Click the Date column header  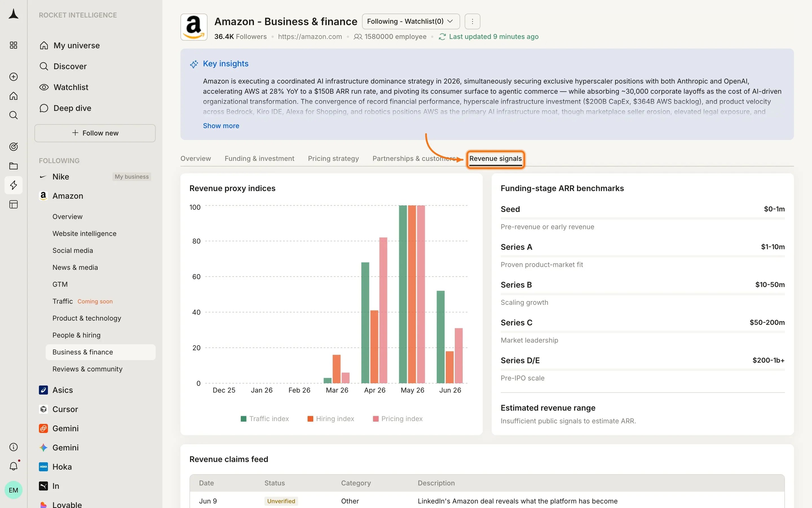tap(206, 483)
